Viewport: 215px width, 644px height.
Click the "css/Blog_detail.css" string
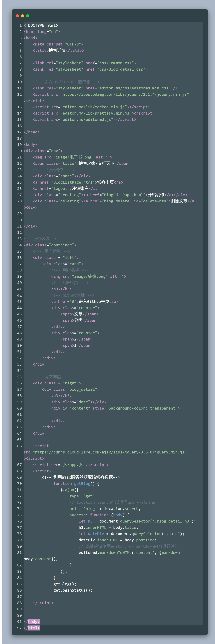point(121,69)
